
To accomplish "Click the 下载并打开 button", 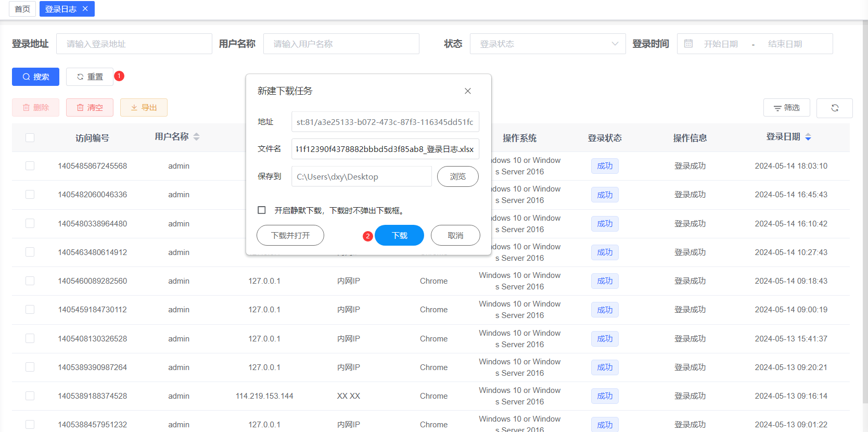I will [x=290, y=235].
